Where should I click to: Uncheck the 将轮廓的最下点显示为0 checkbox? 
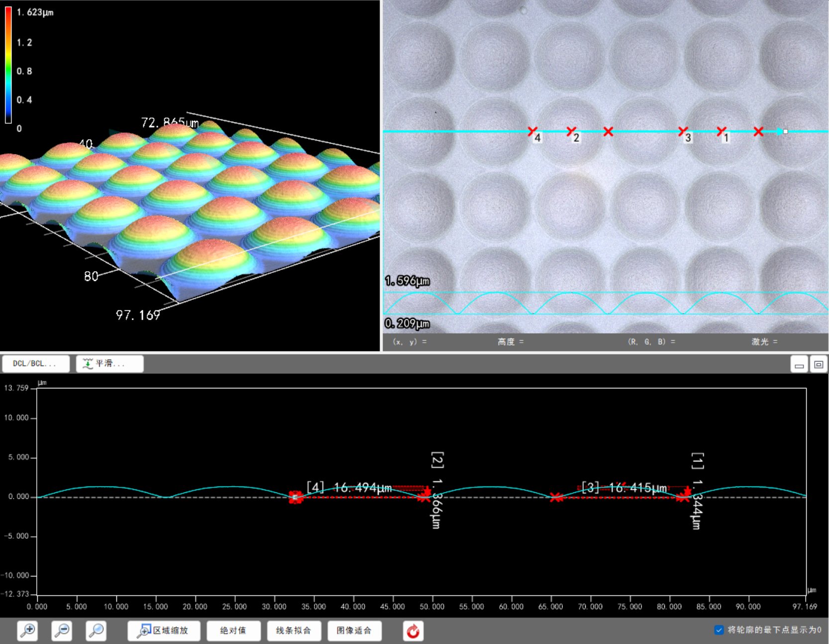[719, 630]
